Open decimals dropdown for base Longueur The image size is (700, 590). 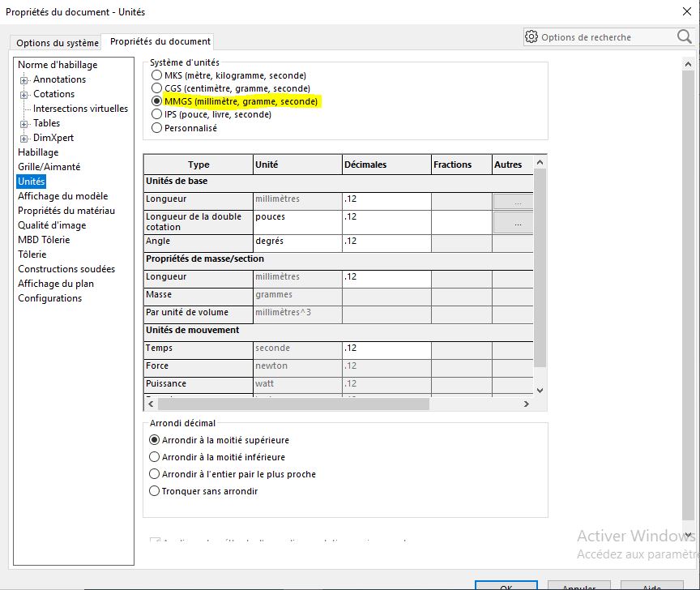click(386, 201)
